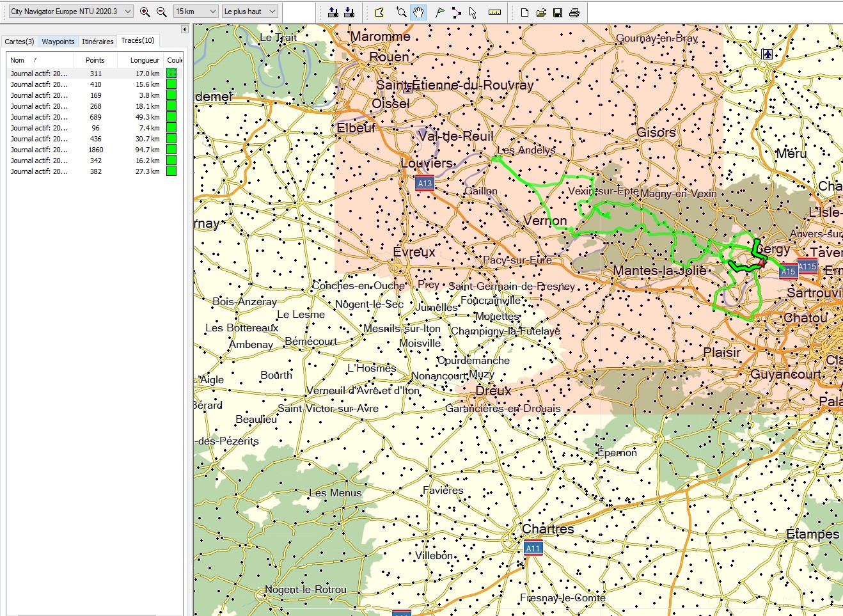The image size is (843, 616).
Task: Click the Rouen label on the map
Action: click(x=389, y=57)
